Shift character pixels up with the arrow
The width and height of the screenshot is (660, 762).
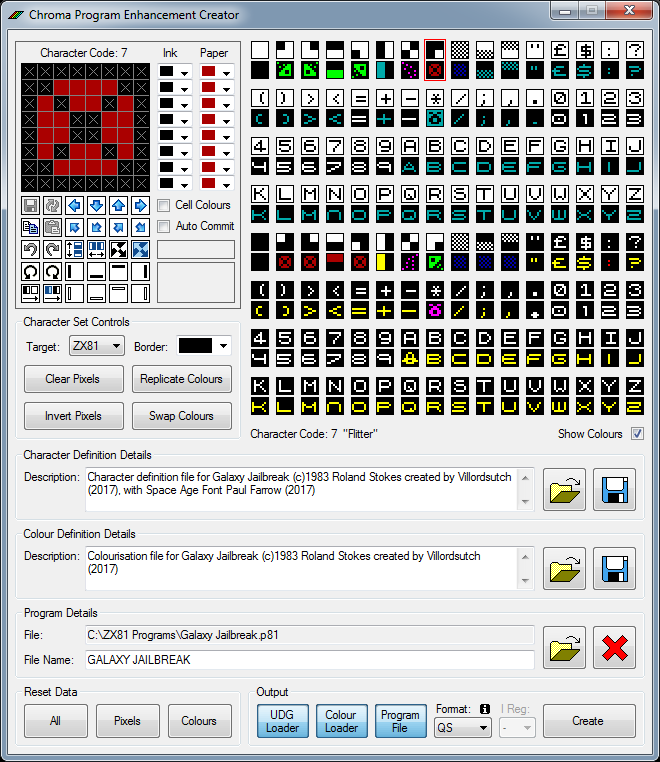(119, 206)
